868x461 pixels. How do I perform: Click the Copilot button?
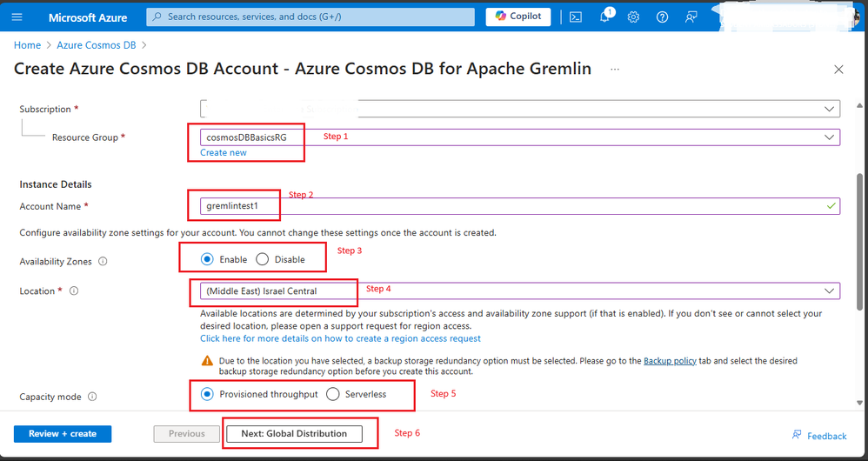[518, 16]
